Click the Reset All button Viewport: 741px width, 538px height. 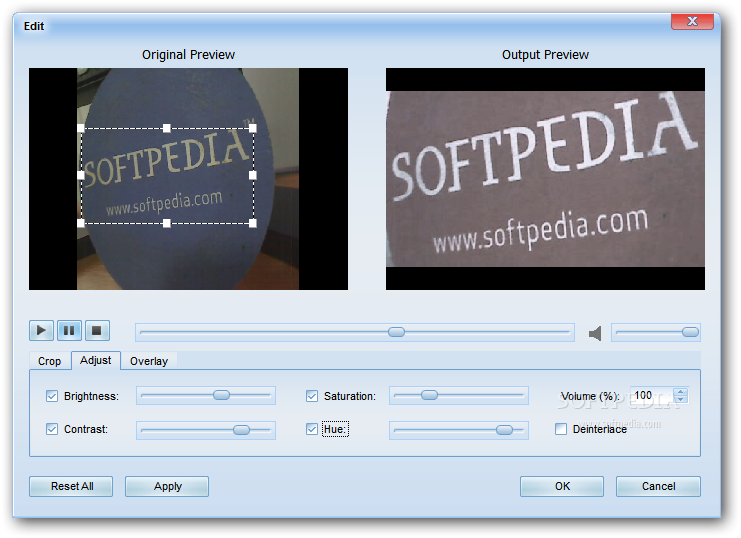(x=71, y=486)
